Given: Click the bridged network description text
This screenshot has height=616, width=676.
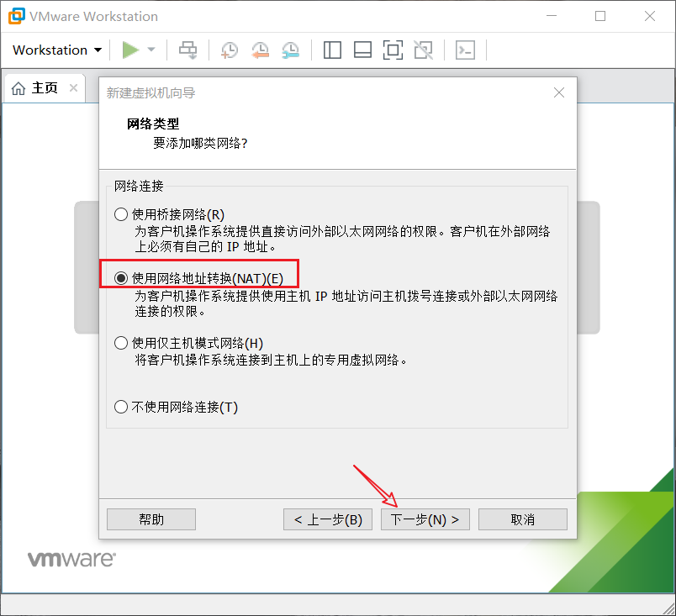Looking at the screenshot, I should (x=342, y=239).
